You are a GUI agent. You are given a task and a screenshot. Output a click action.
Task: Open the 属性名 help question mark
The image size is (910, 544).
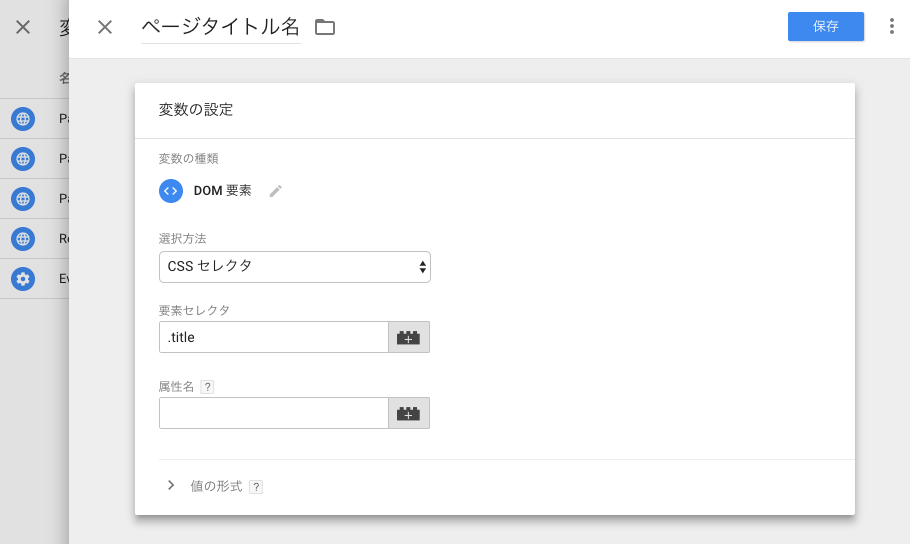pos(207,387)
